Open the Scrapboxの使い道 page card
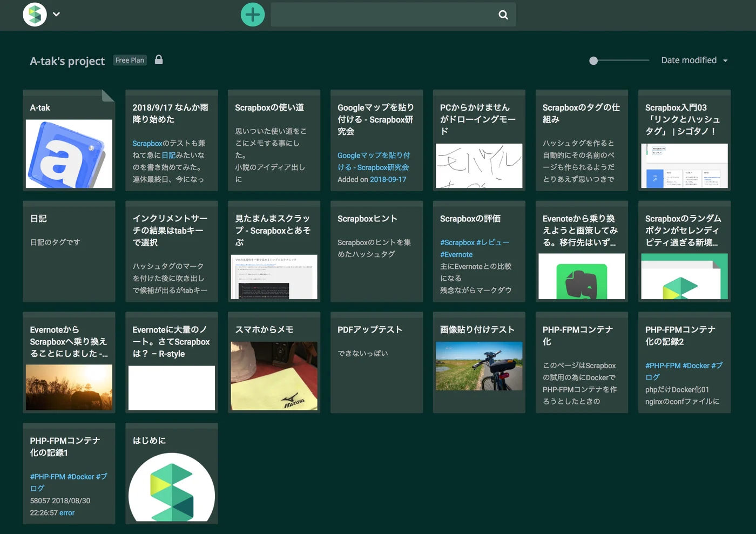This screenshot has width=756, height=534. [274, 140]
